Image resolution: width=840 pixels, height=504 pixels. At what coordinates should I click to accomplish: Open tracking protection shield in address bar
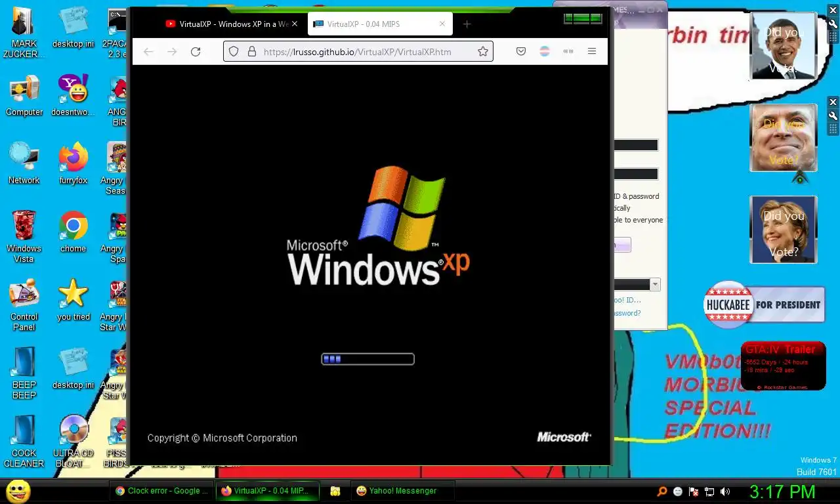pos(234,51)
